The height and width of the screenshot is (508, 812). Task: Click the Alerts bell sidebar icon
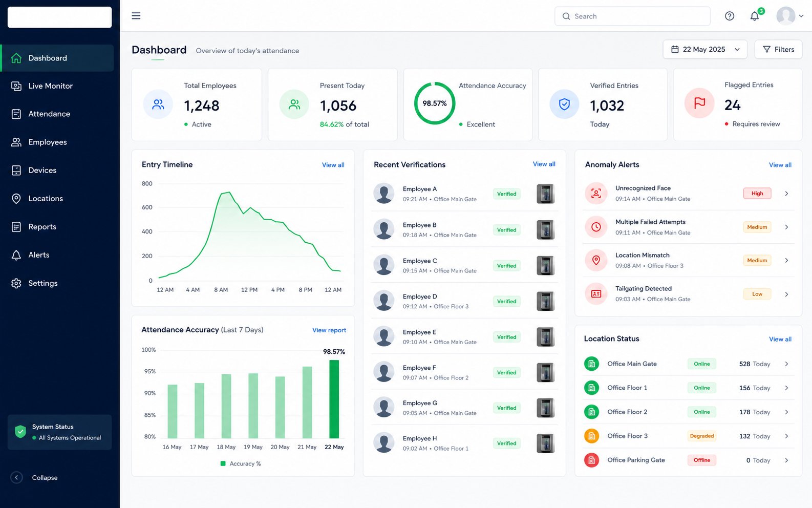click(16, 255)
